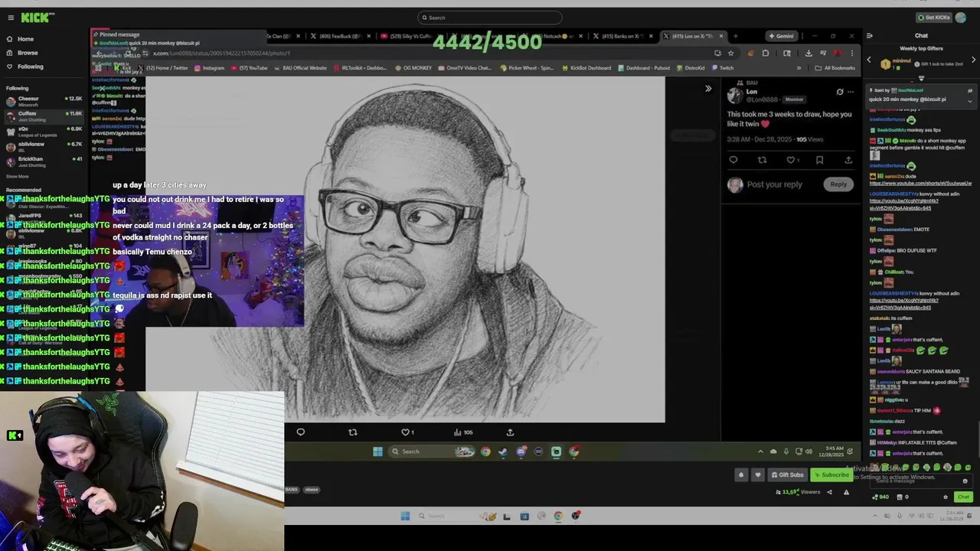Focus the Kick top search bar
The image size is (980, 551).
pyautogui.click(x=490, y=18)
